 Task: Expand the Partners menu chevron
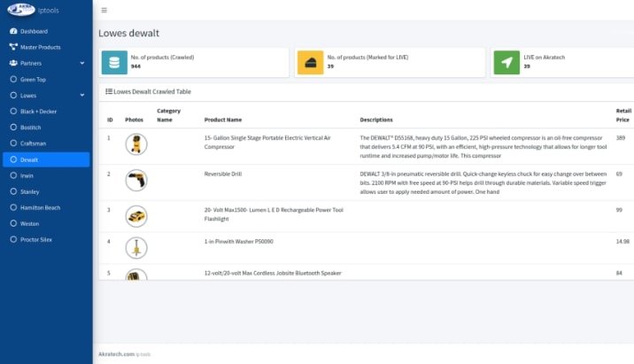point(82,63)
